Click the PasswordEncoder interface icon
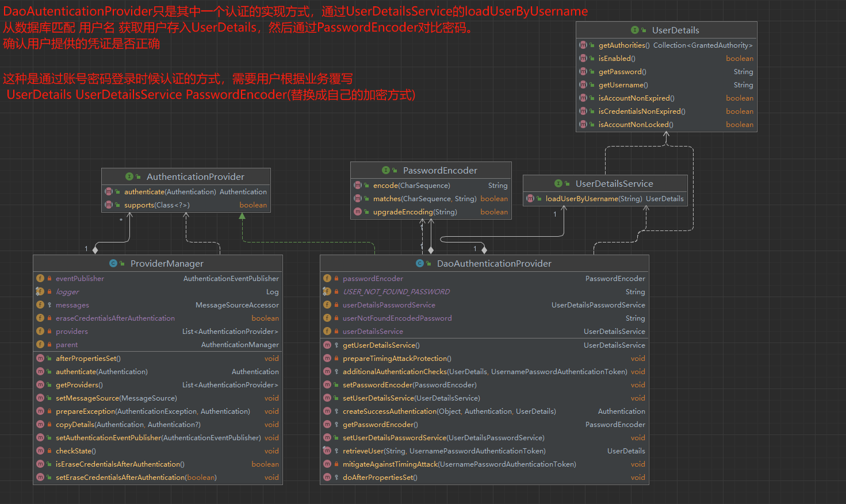Viewport: 846px width, 504px height. 386,170
